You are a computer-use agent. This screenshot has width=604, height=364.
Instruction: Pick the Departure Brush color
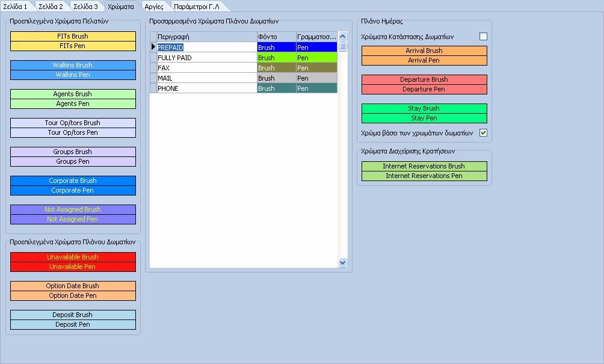(x=424, y=79)
